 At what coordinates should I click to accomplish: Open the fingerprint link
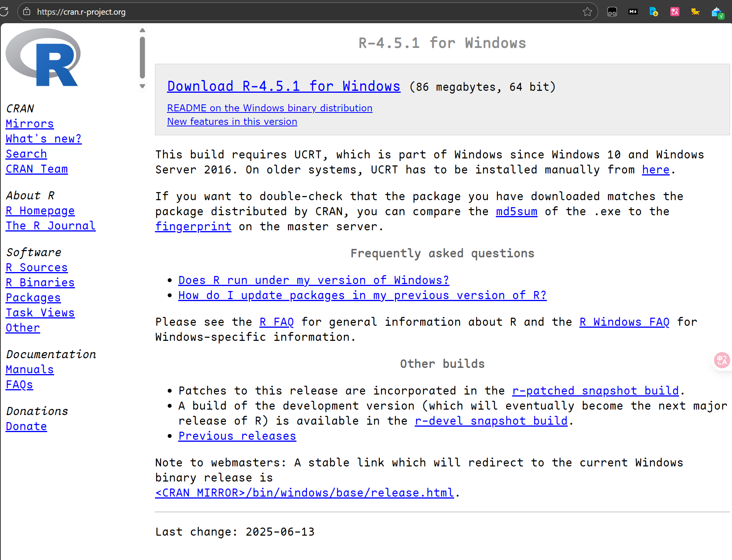193,226
